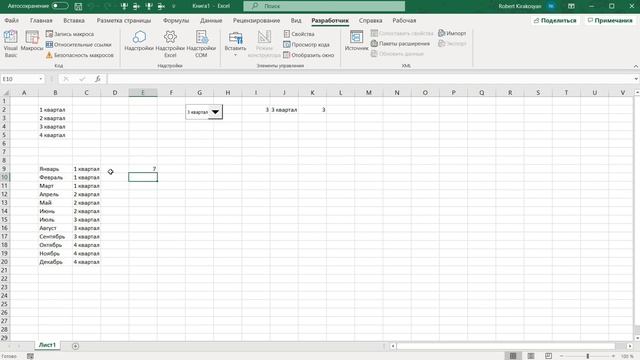Open the Name Box dropdown arrow

point(41,79)
